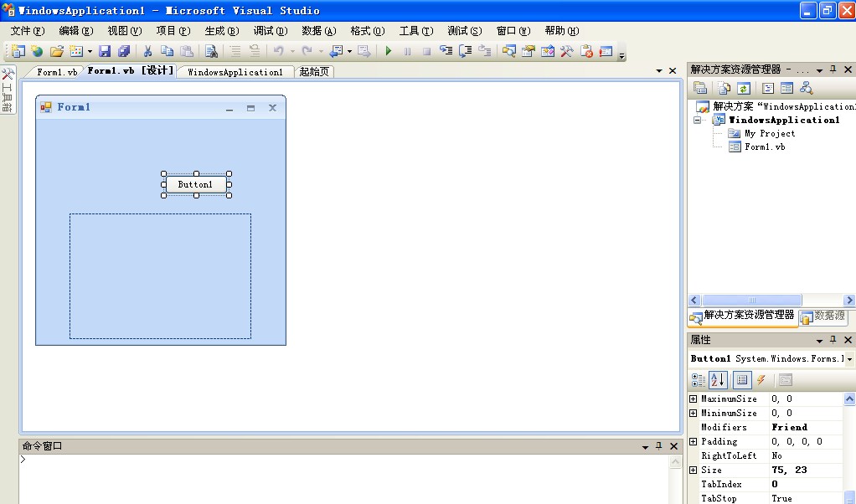This screenshot has width=856, height=504.
Task: Click Show All Files in Solution Explorer
Action: pos(724,88)
